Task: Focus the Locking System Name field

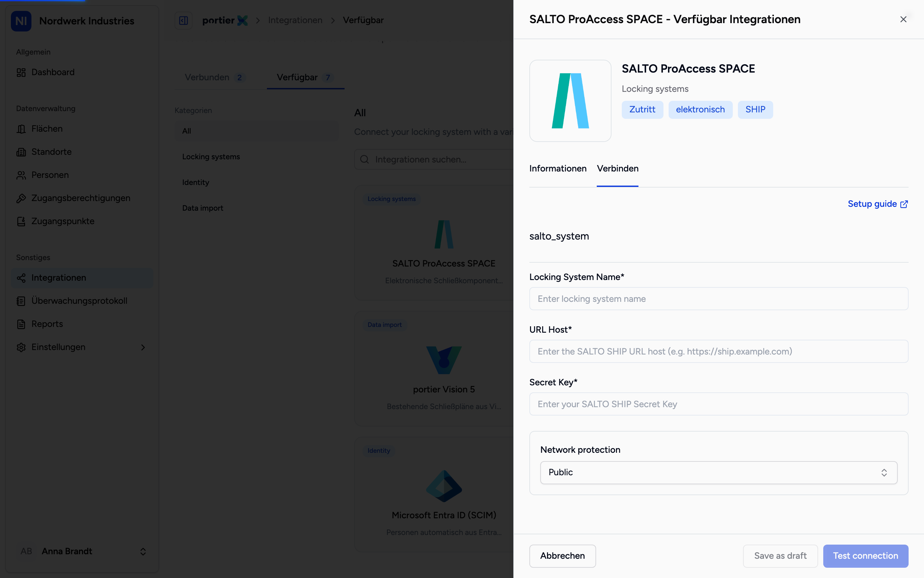Action: 719,299
